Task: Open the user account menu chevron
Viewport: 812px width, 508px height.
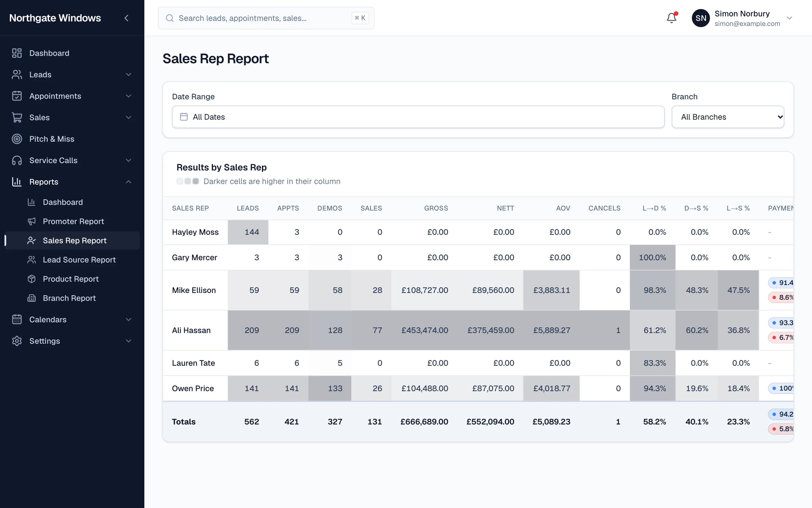Action: coord(789,18)
